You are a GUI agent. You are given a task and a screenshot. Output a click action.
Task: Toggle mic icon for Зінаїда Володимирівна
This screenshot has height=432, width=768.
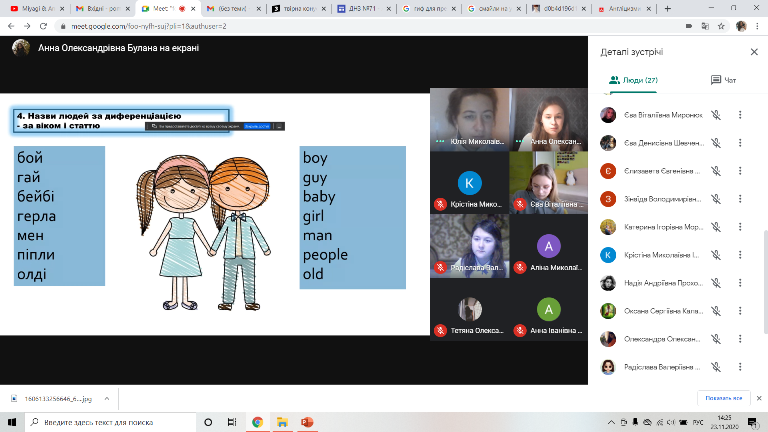point(716,199)
